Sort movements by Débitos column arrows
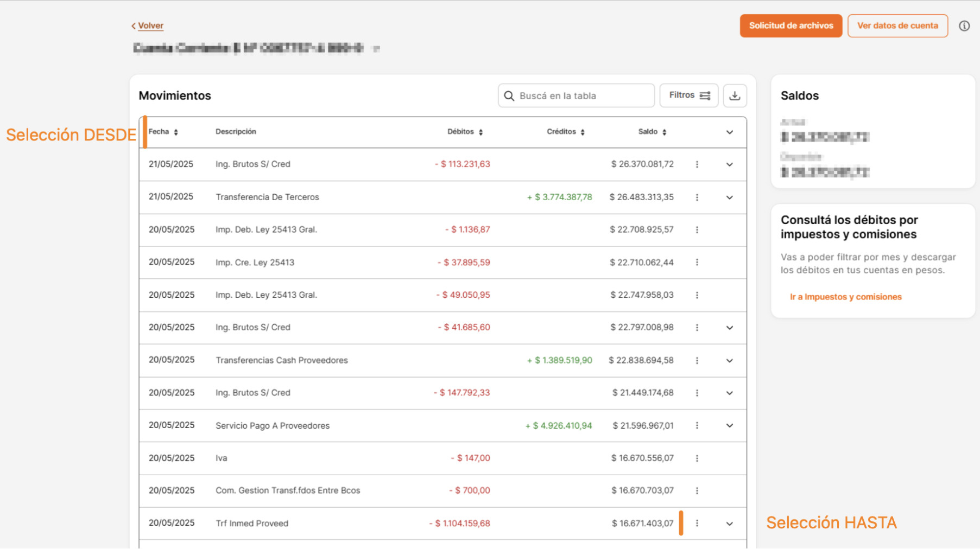This screenshot has height=549, width=980. click(x=480, y=132)
